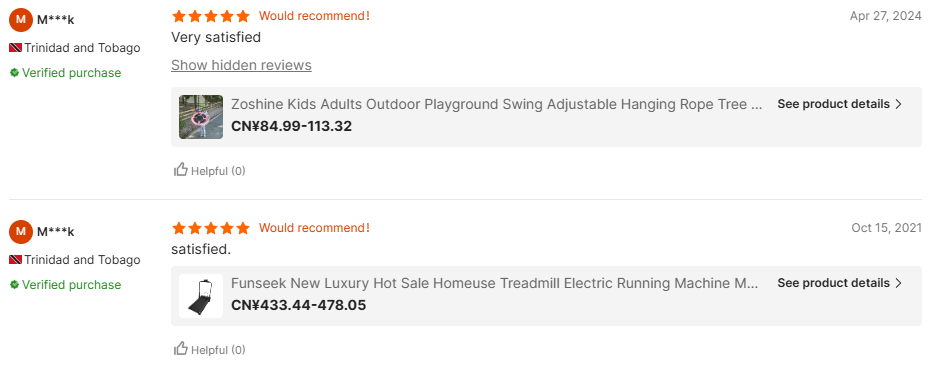
Task: Open the Zoshine swing product thumbnail
Action: [201, 117]
